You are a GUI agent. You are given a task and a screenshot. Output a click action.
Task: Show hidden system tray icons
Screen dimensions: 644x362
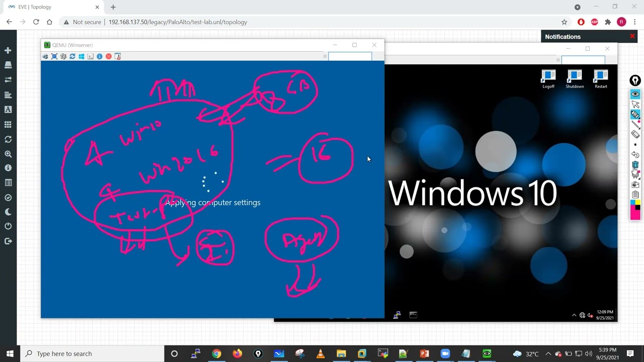coord(548,353)
